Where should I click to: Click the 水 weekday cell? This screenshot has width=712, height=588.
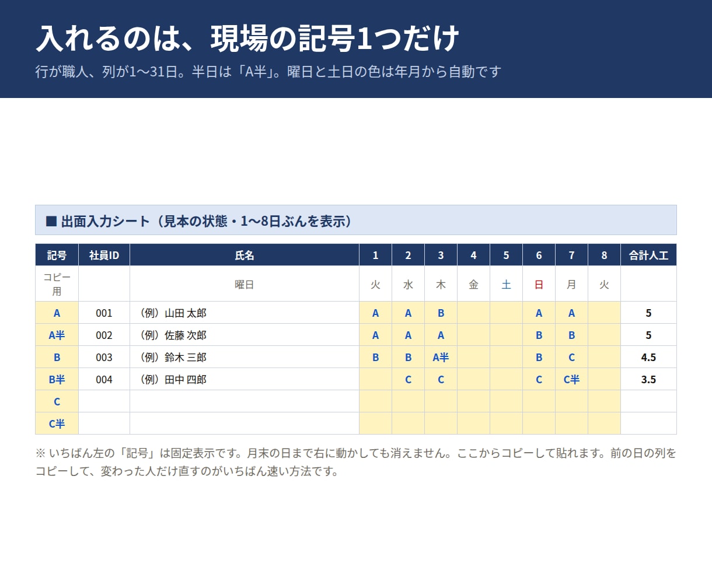pos(408,284)
